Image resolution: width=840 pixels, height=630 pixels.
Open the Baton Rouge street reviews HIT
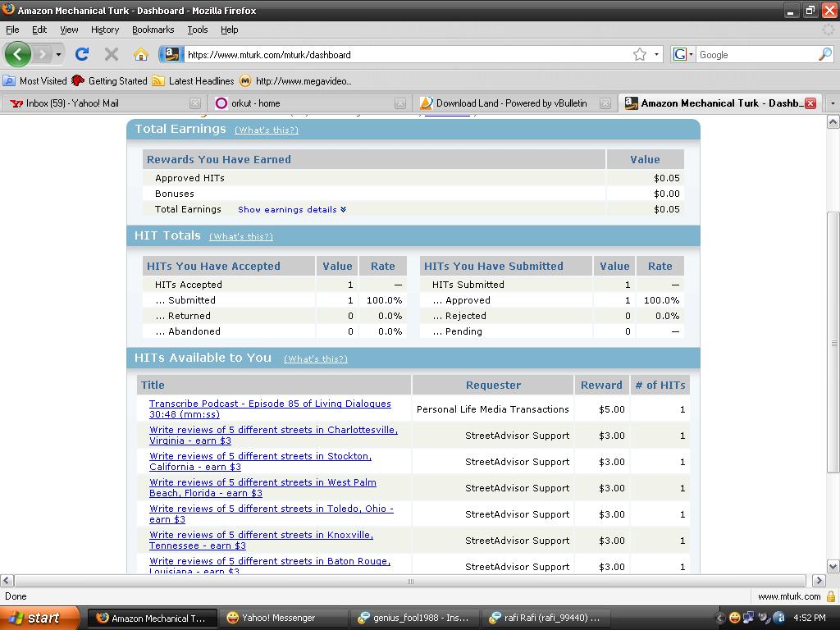point(270,566)
